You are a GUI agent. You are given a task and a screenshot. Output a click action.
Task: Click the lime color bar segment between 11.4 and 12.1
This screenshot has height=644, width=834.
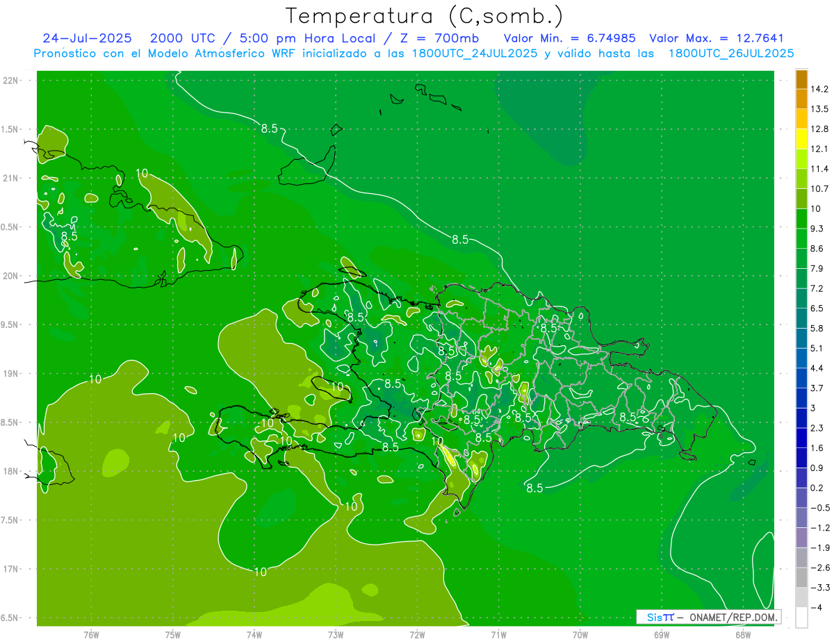click(x=801, y=158)
